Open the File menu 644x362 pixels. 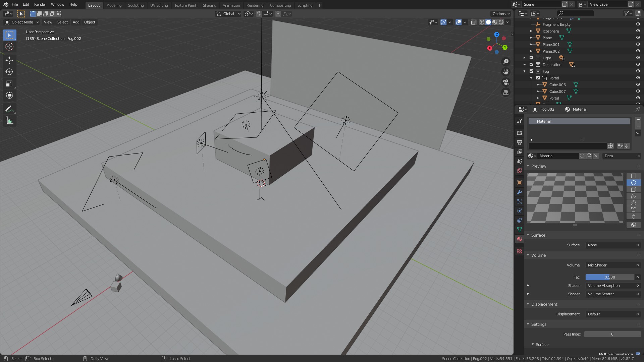click(x=15, y=4)
